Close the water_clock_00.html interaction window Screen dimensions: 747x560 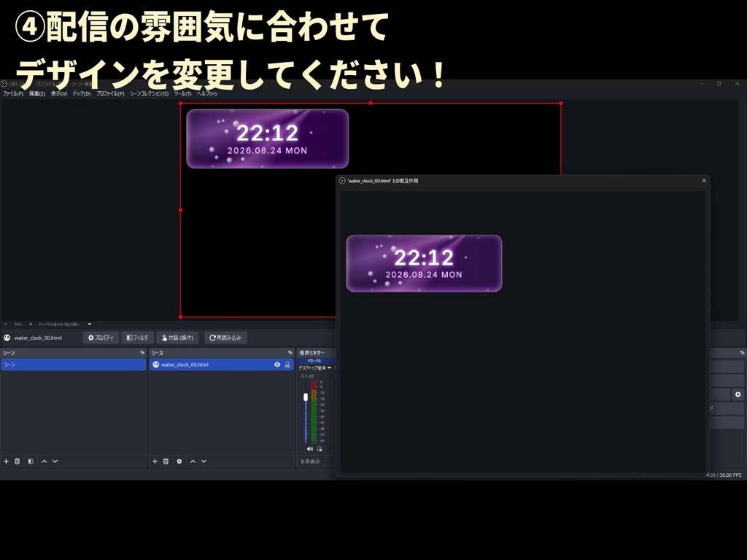pos(704,181)
